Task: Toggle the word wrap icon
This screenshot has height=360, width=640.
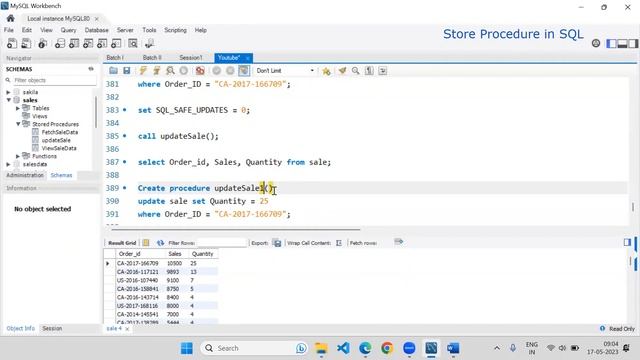Action: (382, 71)
